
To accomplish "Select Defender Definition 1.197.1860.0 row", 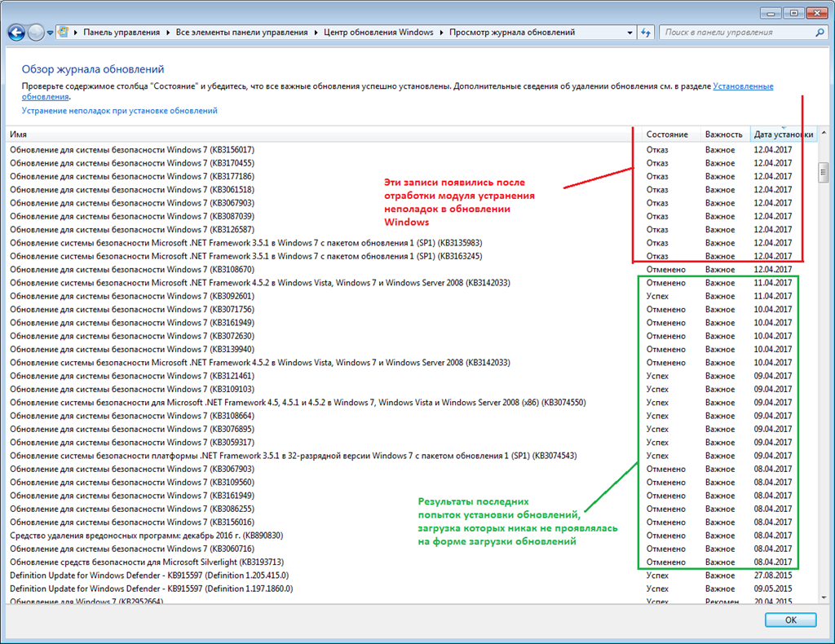I will pos(411,589).
